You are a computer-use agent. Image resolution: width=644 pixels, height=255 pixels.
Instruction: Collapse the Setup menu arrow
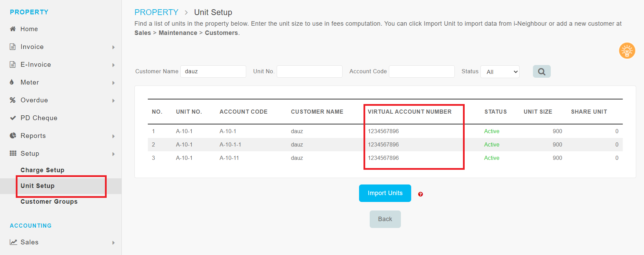pyautogui.click(x=113, y=154)
